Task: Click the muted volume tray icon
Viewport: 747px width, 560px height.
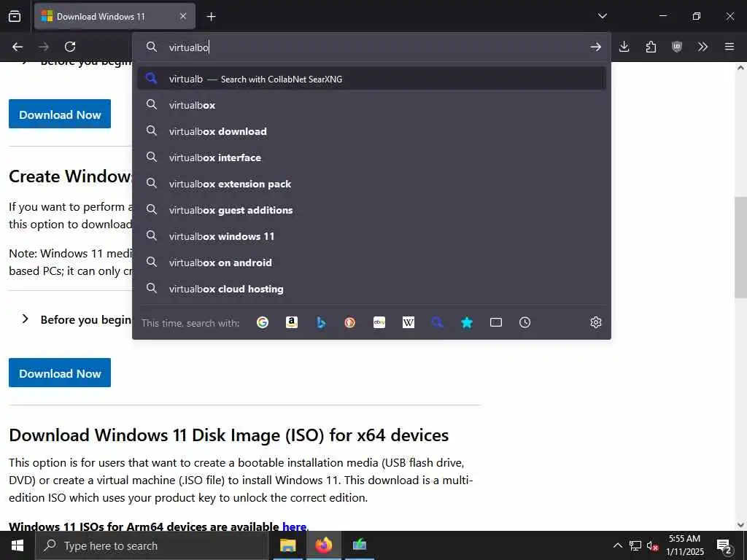Action: (x=652, y=545)
